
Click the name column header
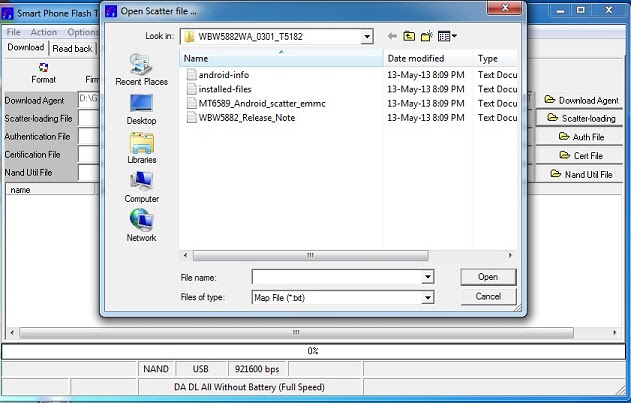(50, 190)
